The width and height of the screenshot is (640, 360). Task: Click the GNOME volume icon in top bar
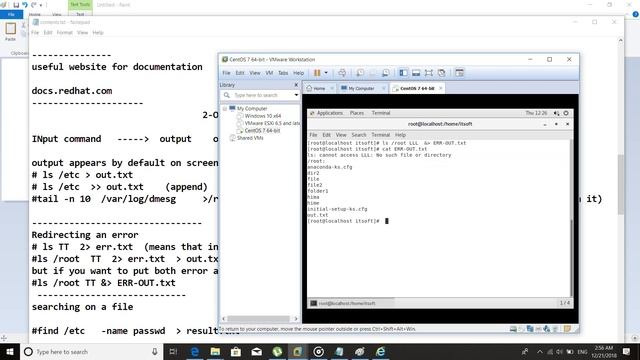[556, 113]
